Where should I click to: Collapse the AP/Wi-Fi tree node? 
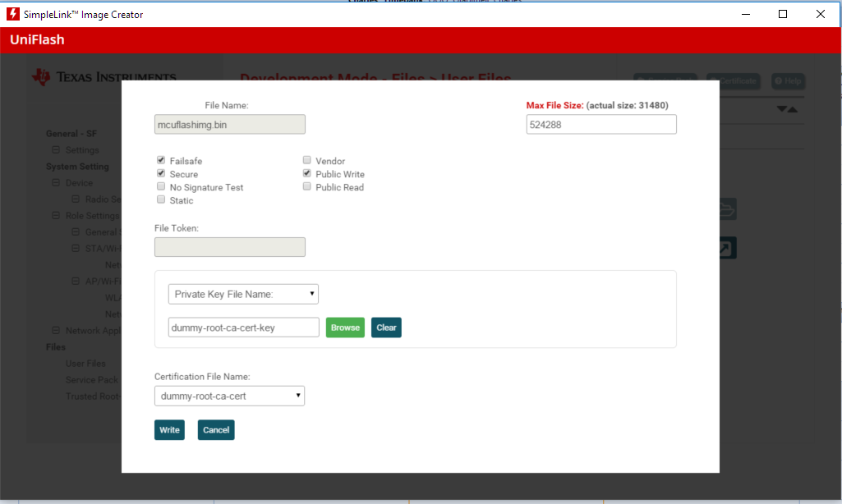coord(76,281)
